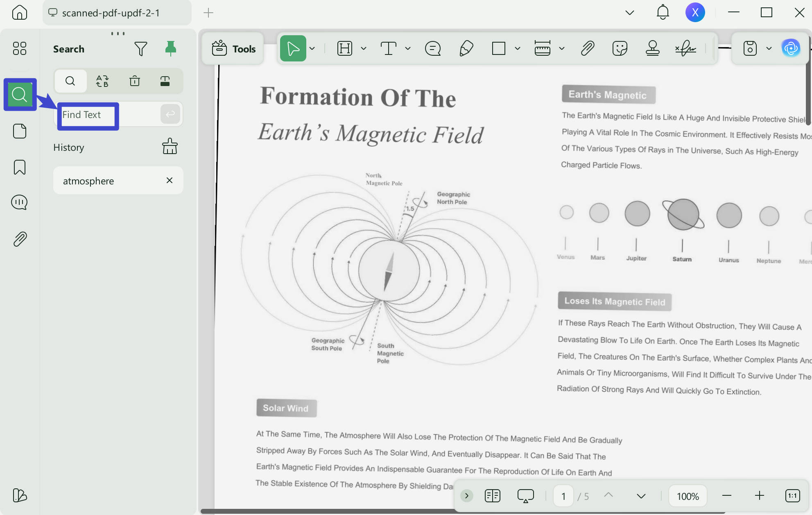Open the sticker tool

pyautogui.click(x=620, y=48)
